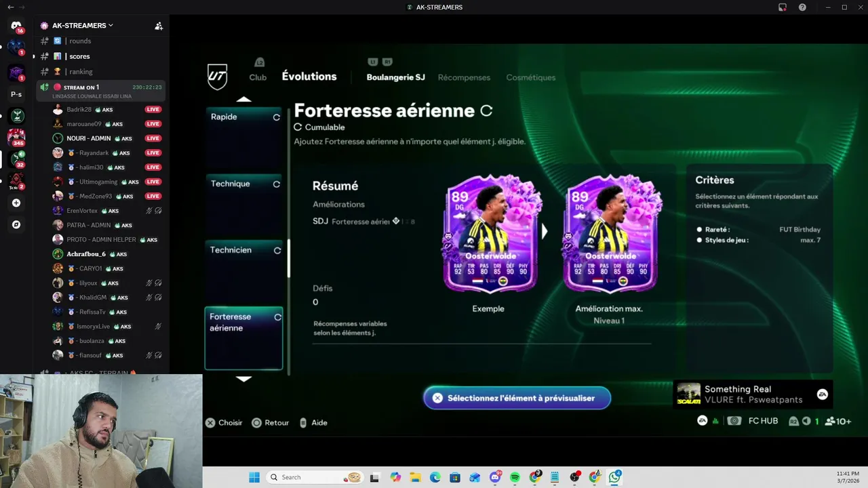868x488 pixels.
Task: Select the Forteresse aérienne evolution tile
Action: click(243, 338)
